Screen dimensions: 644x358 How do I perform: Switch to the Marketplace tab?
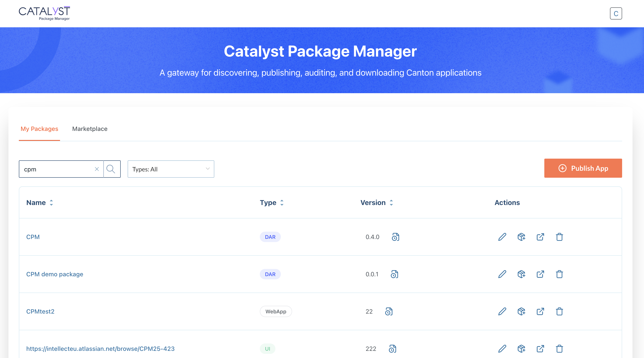[x=89, y=129]
